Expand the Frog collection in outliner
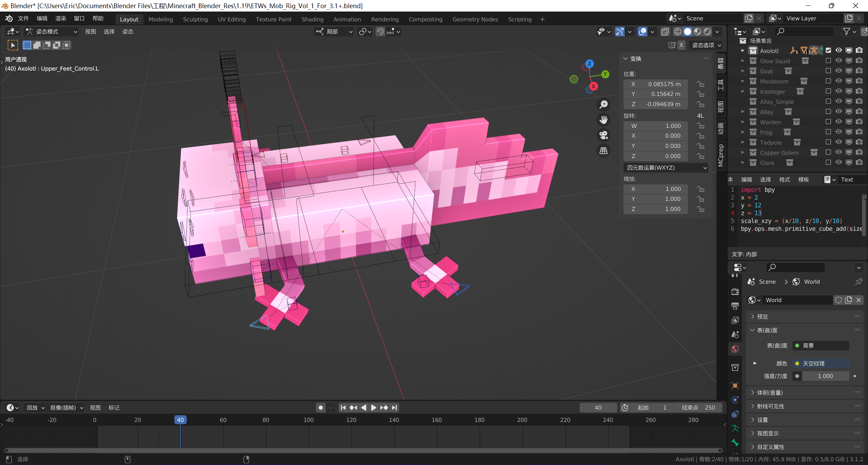 point(743,132)
